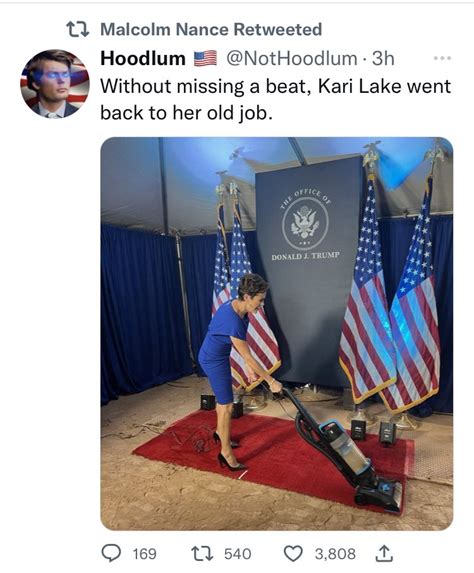
Task: Open the share upload arrow icon
Action: tap(384, 553)
